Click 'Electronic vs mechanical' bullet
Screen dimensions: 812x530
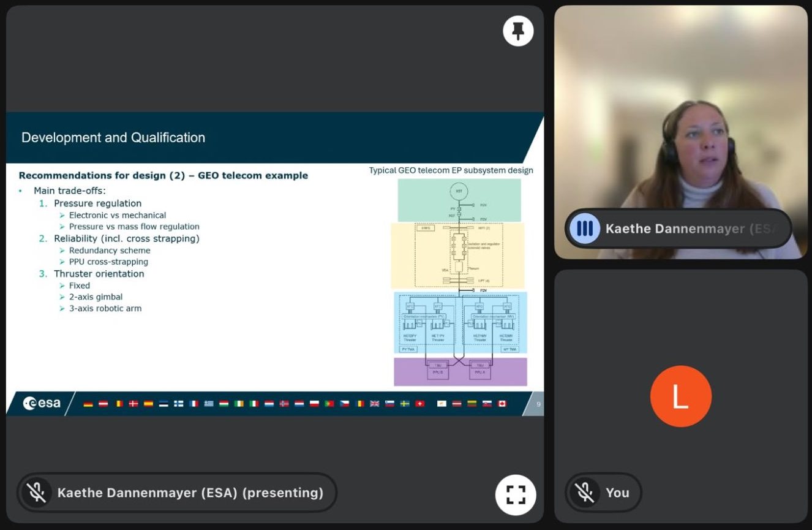pyautogui.click(x=118, y=215)
